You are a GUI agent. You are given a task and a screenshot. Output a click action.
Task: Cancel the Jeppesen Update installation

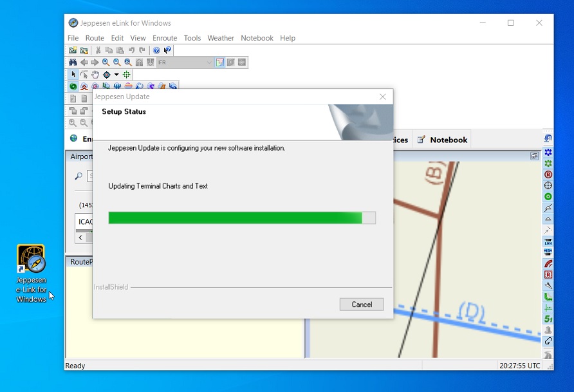[x=361, y=304]
